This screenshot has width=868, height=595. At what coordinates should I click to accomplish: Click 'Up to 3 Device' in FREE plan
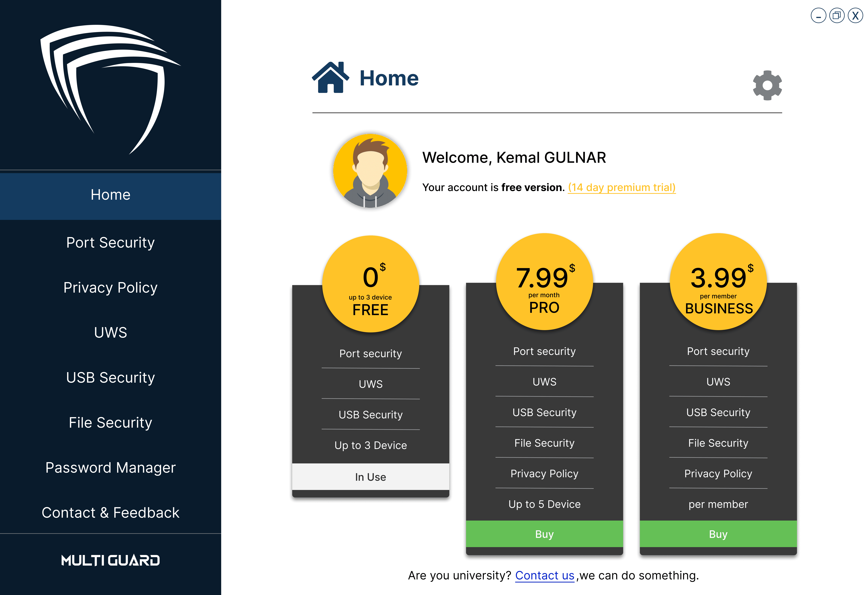pos(370,445)
